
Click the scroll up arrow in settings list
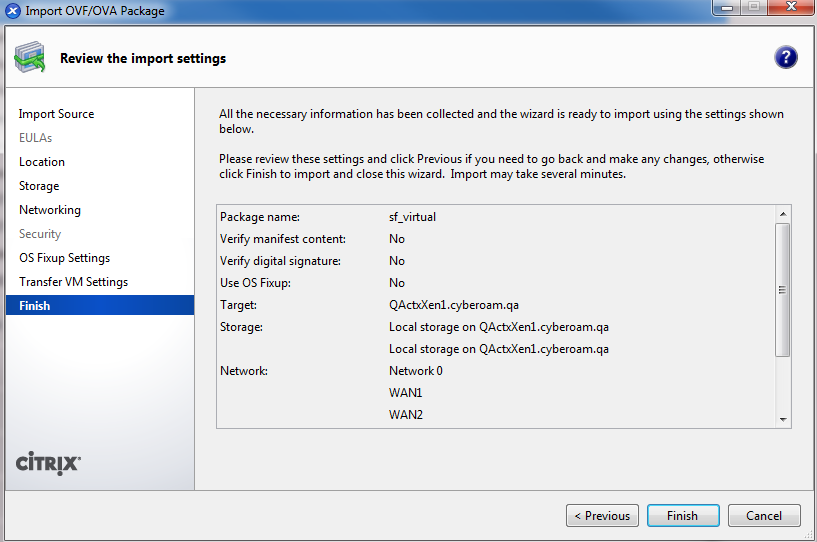[783, 213]
